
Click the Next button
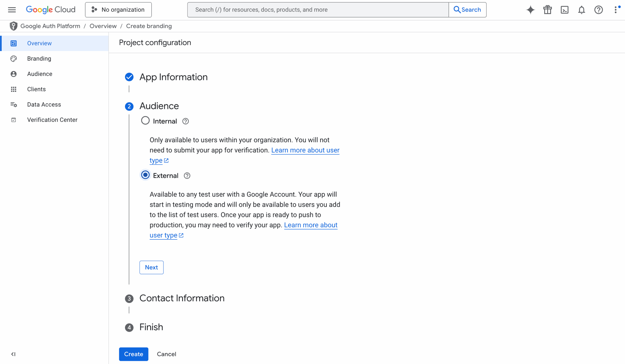click(151, 267)
